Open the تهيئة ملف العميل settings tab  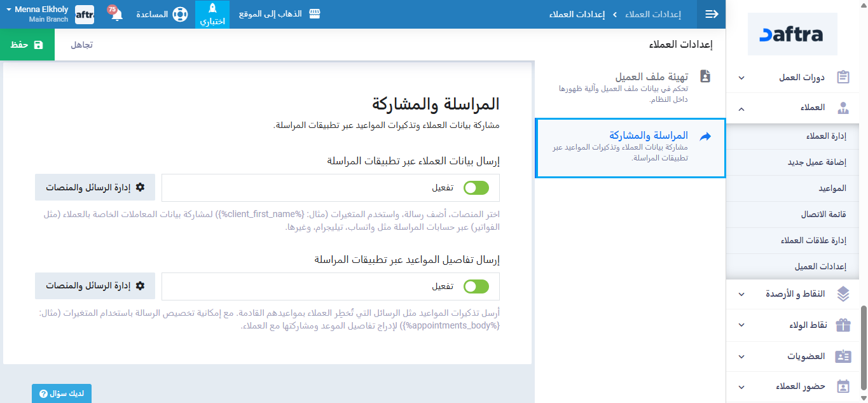click(651, 76)
